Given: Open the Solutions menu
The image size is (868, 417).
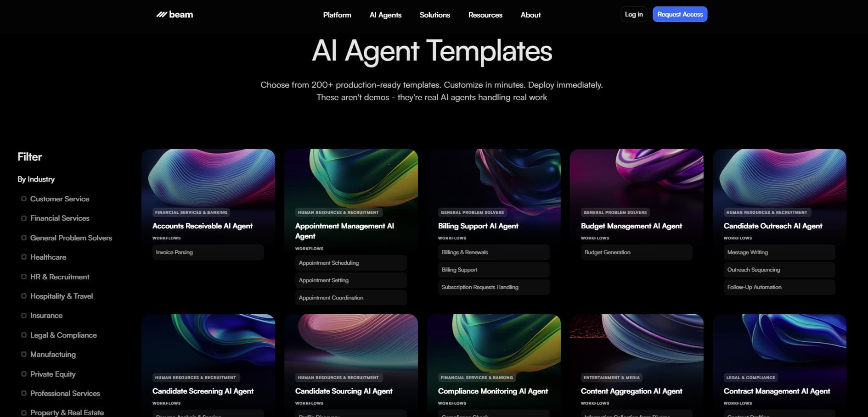Looking at the screenshot, I should 434,15.
